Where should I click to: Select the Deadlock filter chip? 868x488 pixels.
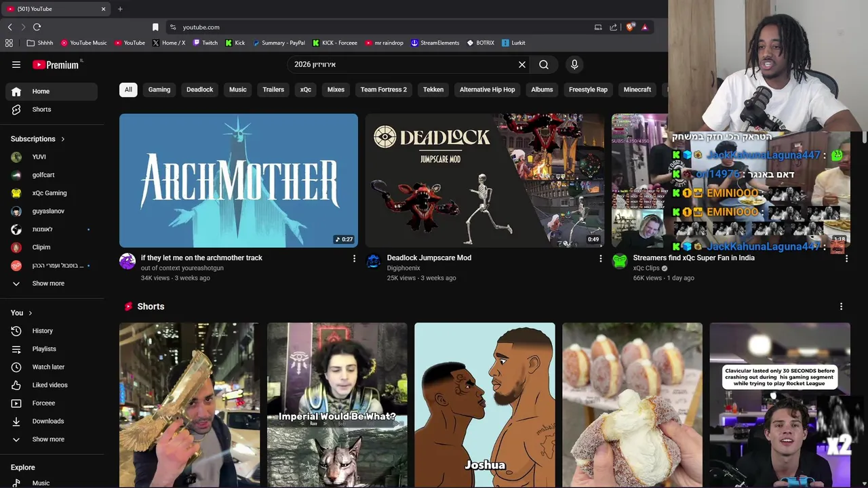(x=199, y=89)
